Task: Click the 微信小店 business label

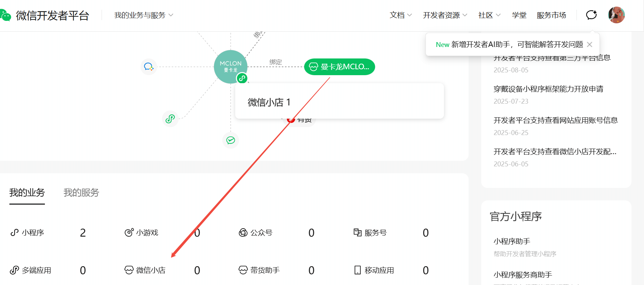Action: tap(151, 270)
